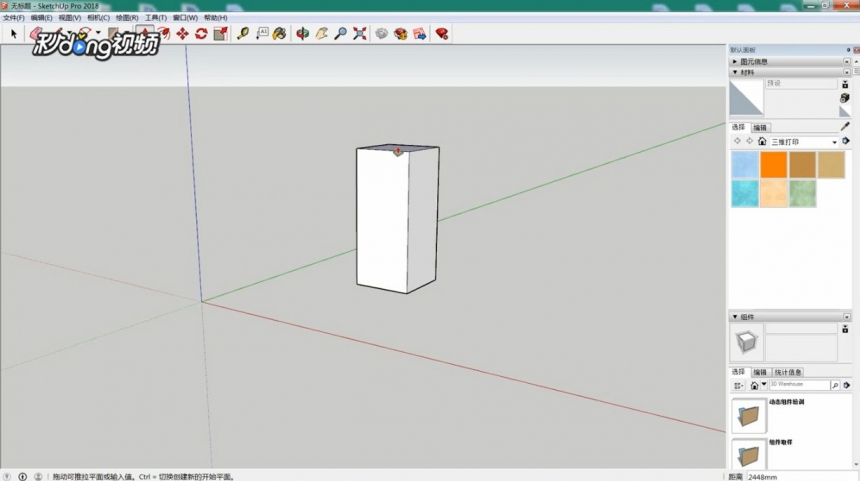Switch to 统计信息 tab in components
The height and width of the screenshot is (481, 860).
pos(788,372)
